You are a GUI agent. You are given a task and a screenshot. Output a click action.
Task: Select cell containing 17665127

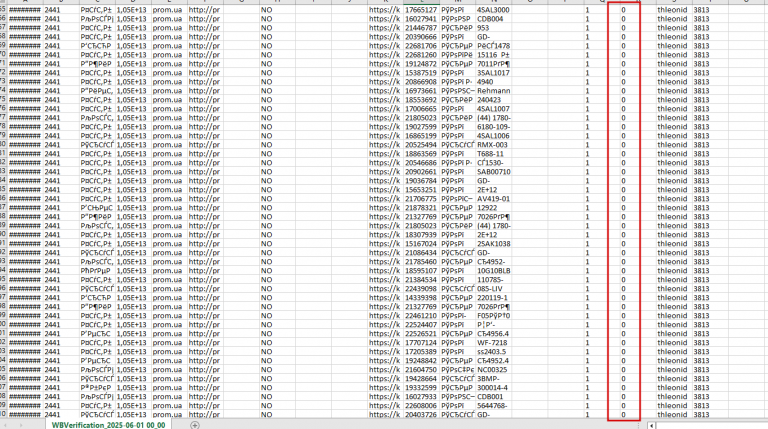coord(421,10)
